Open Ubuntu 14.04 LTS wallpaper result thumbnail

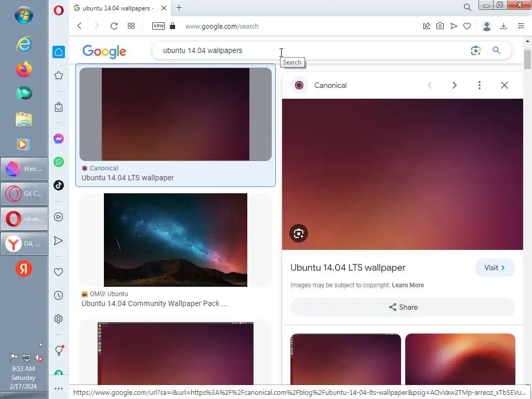click(176, 114)
